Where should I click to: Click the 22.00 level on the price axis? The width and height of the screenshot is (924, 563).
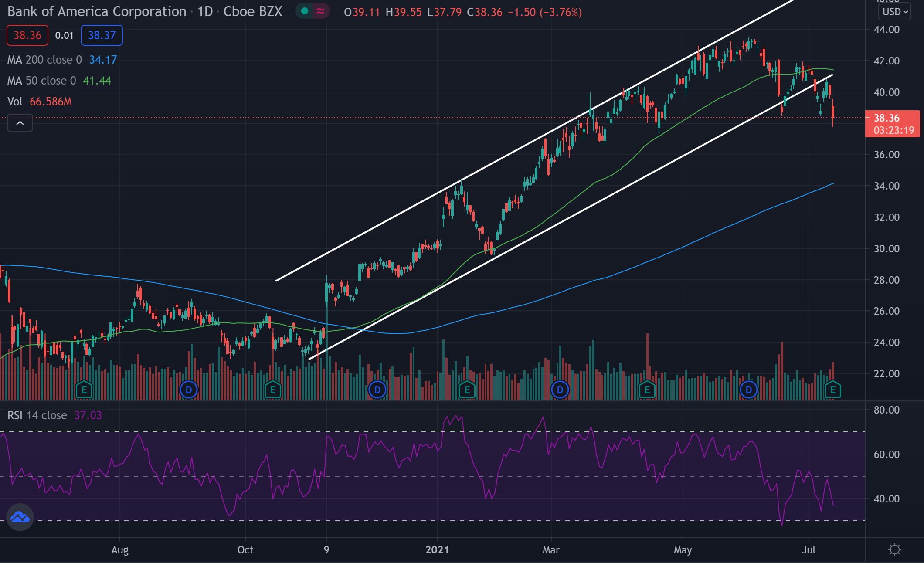pyautogui.click(x=887, y=374)
